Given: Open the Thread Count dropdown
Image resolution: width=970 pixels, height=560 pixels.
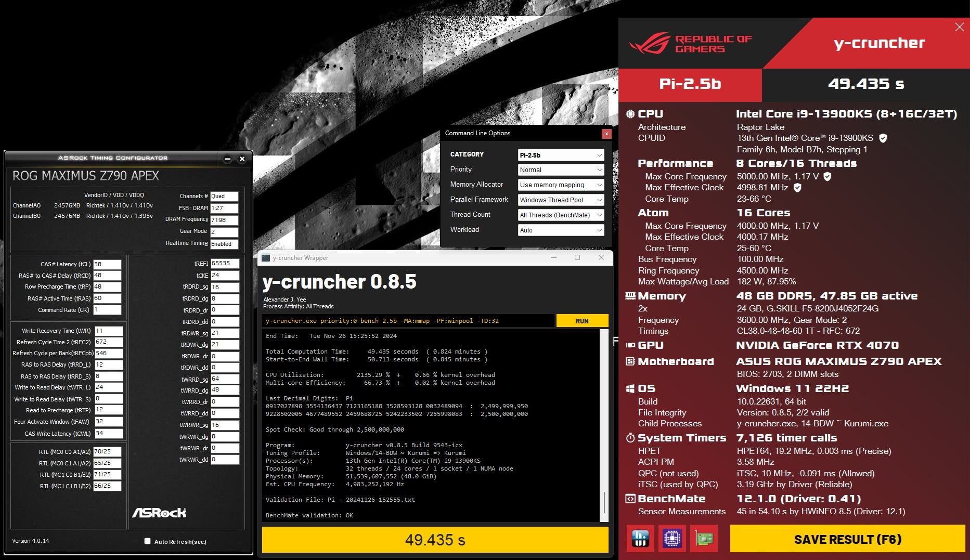Looking at the screenshot, I should click(561, 215).
